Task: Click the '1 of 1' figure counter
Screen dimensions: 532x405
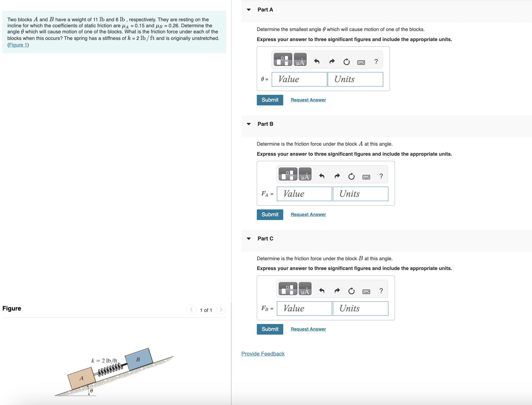Action: click(x=206, y=310)
